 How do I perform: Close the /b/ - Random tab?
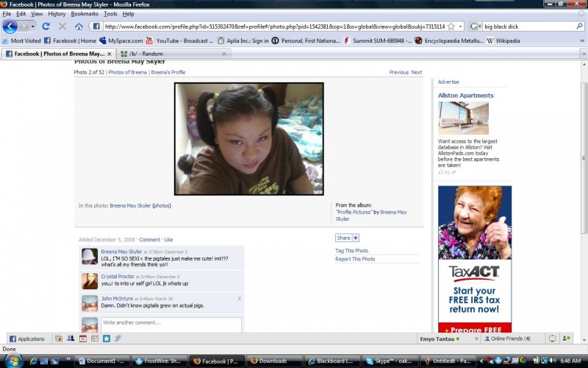[224, 54]
